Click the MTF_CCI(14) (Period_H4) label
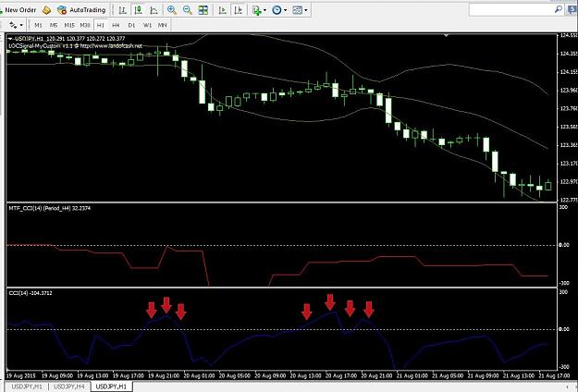578x392 pixels. pos(49,208)
